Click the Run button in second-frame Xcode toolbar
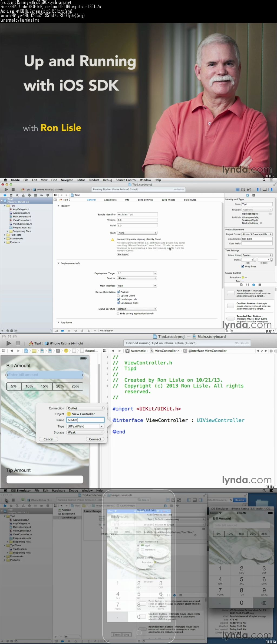Screen dimensions: 277x644 6,189
